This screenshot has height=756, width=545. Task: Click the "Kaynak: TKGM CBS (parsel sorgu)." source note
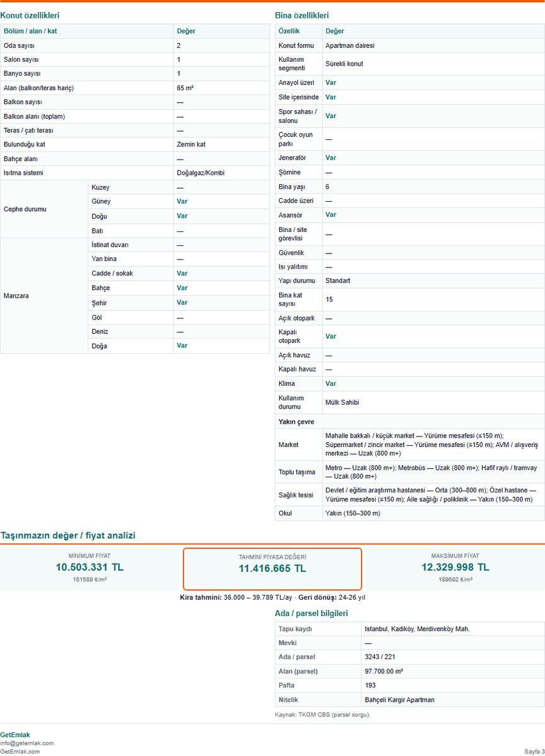click(x=323, y=714)
